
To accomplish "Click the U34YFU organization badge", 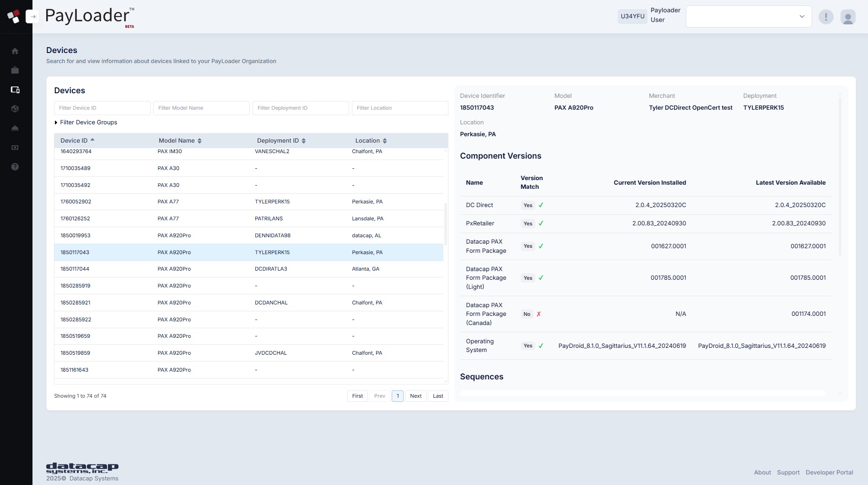I will click(632, 16).
